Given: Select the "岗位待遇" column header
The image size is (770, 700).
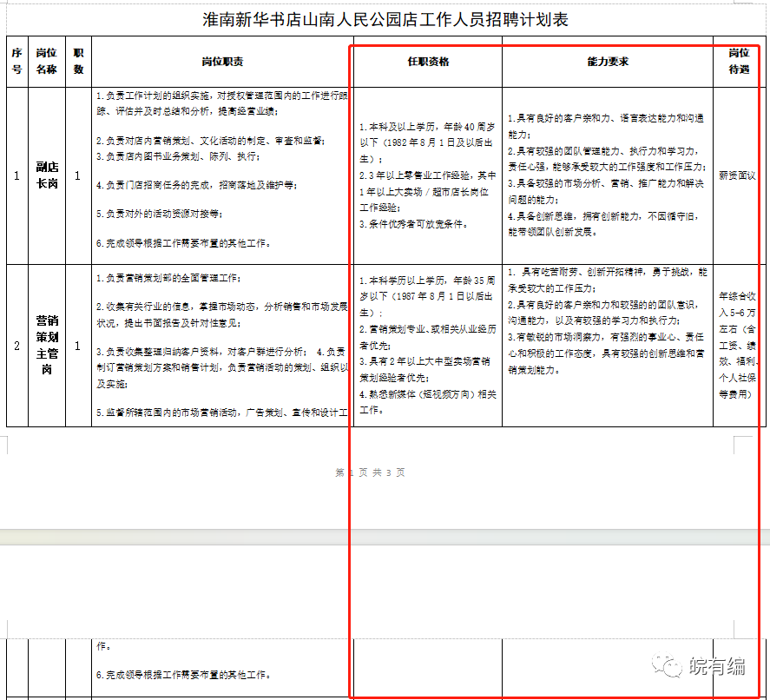Looking at the screenshot, I should click(739, 62).
